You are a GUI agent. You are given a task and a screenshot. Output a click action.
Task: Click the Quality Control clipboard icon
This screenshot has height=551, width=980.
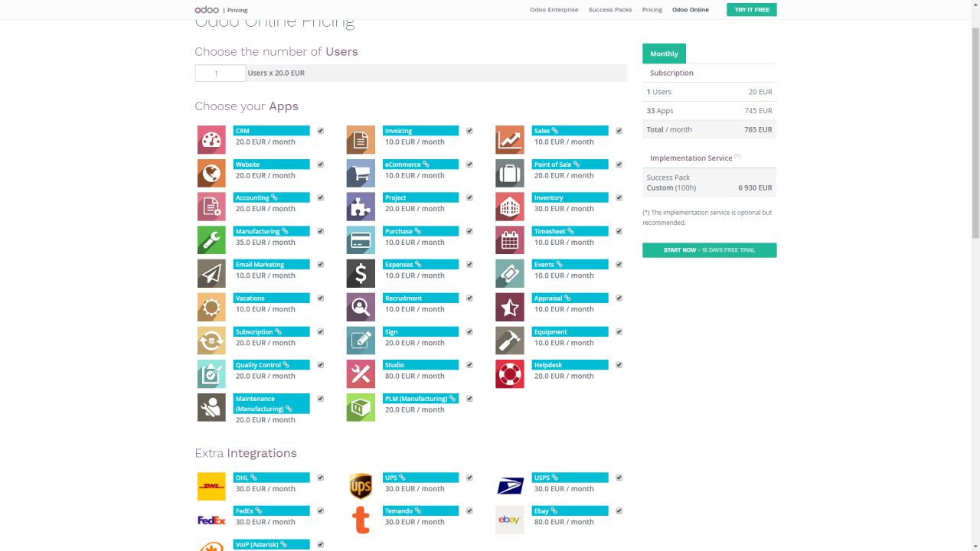tap(211, 374)
